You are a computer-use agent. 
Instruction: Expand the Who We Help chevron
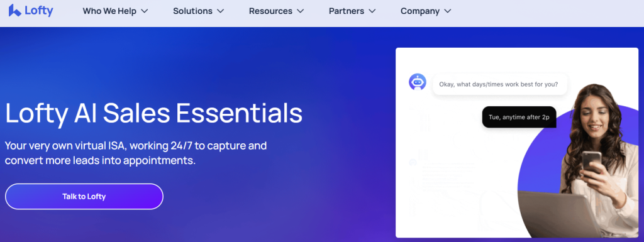144,11
